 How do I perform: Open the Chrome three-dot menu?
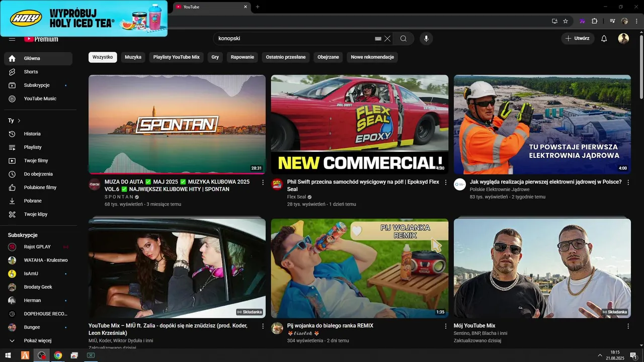[636, 21]
